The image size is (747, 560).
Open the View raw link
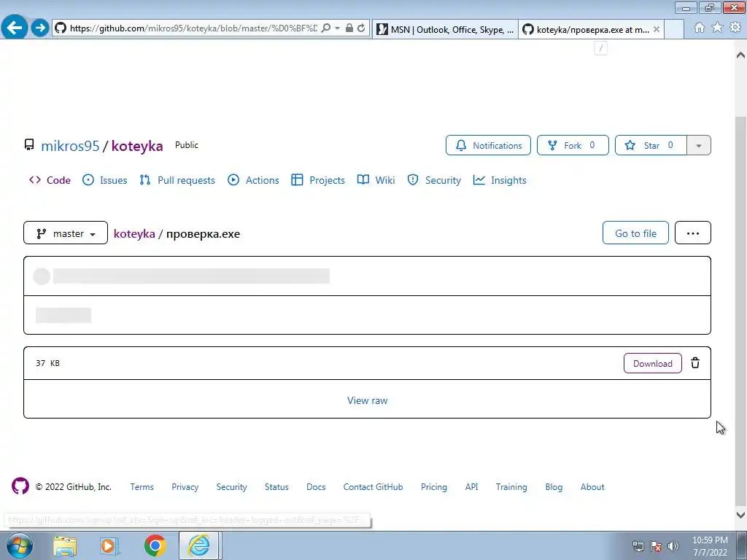[x=368, y=400]
